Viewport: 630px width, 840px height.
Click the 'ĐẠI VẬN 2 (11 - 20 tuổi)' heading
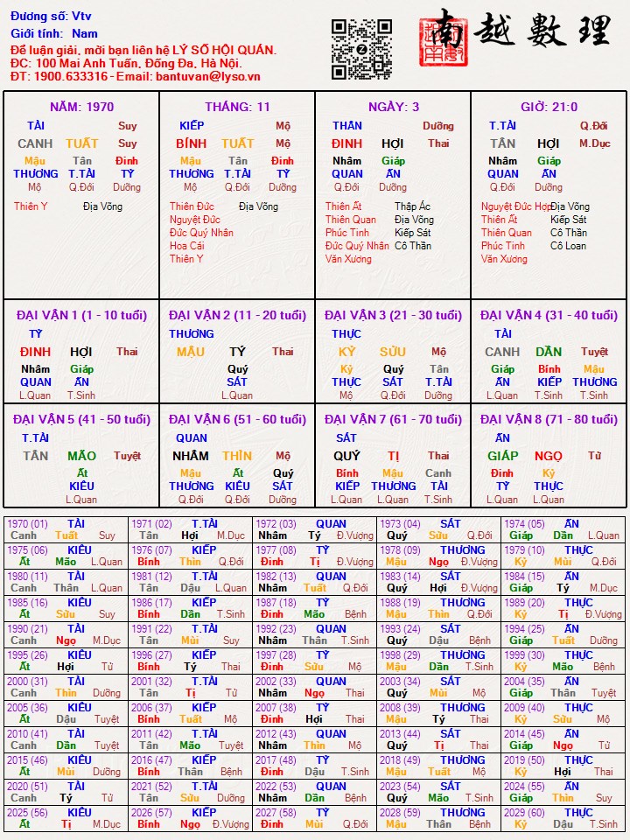[x=237, y=315]
